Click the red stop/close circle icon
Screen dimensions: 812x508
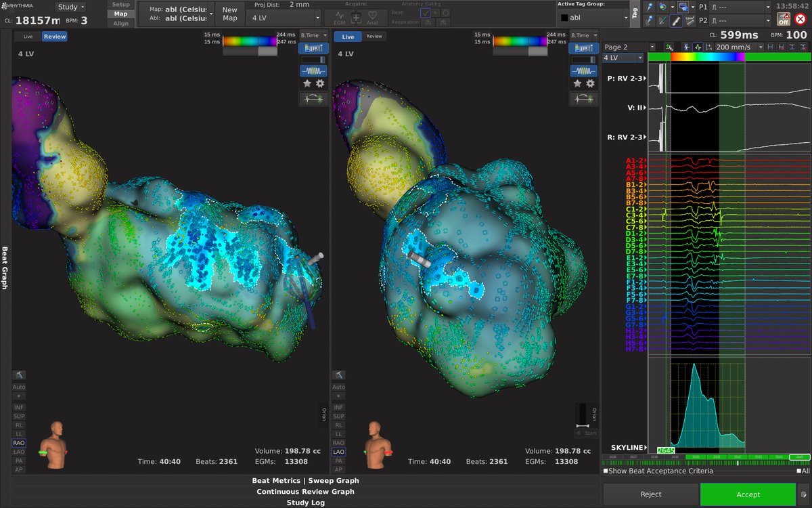[800, 20]
